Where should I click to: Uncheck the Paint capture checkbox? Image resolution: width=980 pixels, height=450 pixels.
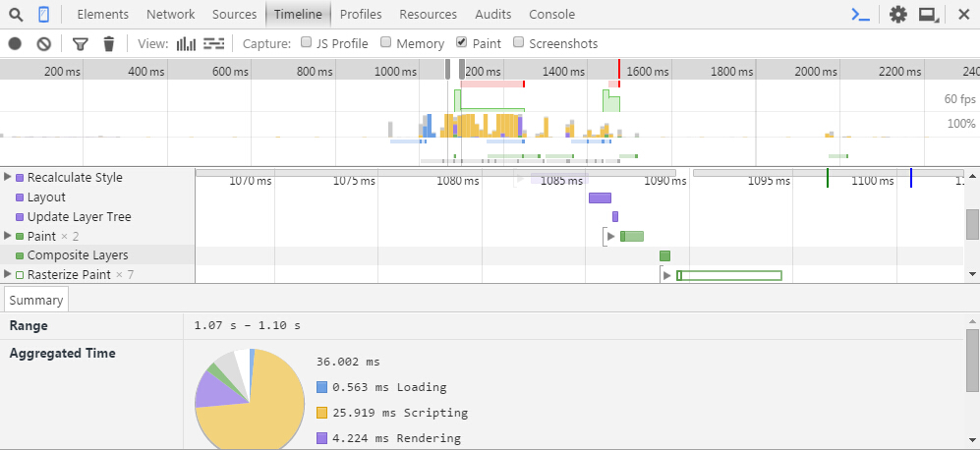(x=463, y=43)
